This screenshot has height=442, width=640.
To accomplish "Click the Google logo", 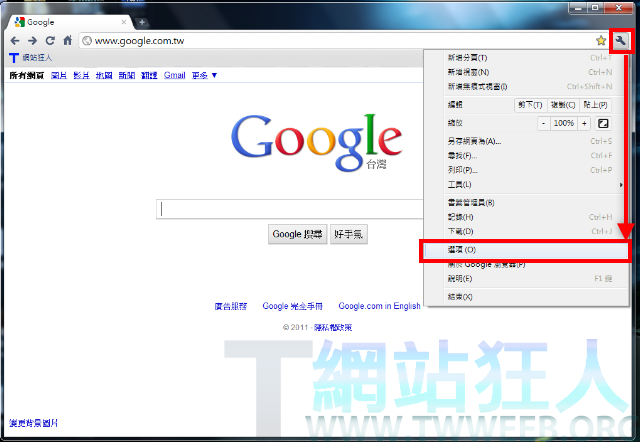I will (x=317, y=142).
